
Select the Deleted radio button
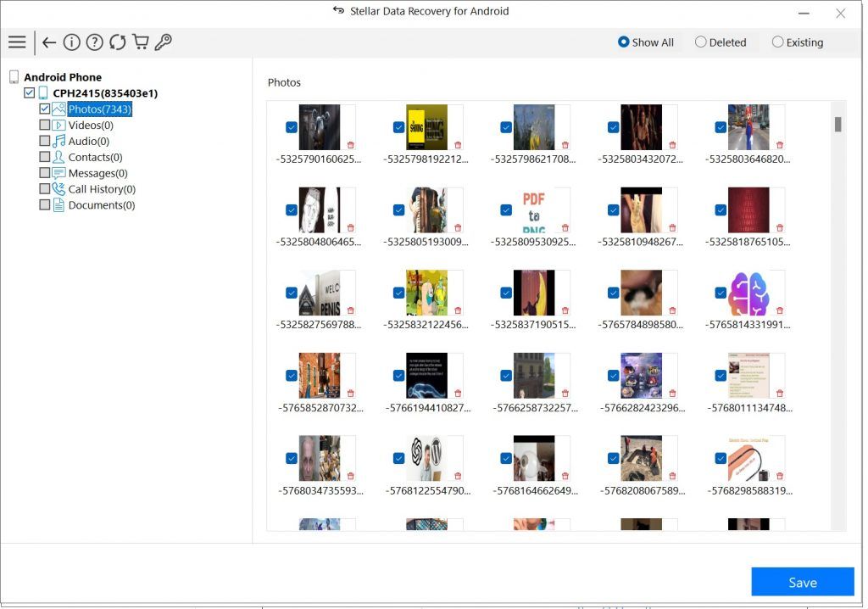point(701,42)
